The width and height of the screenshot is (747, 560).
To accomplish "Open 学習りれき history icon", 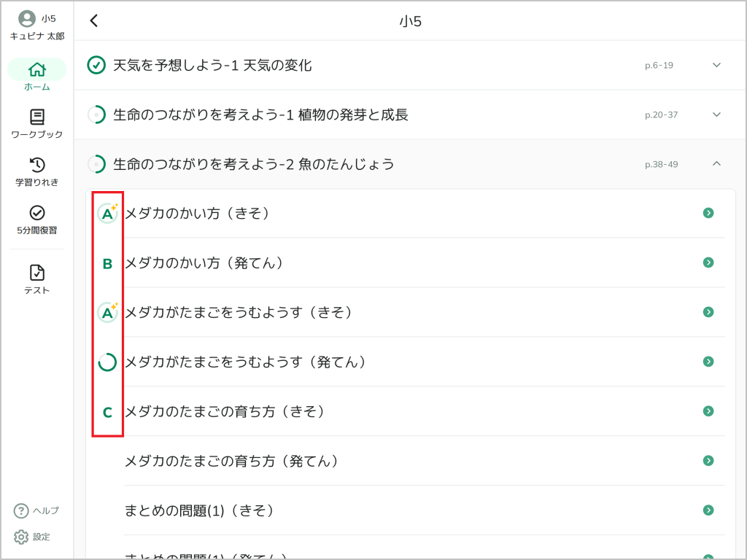I will (x=37, y=165).
